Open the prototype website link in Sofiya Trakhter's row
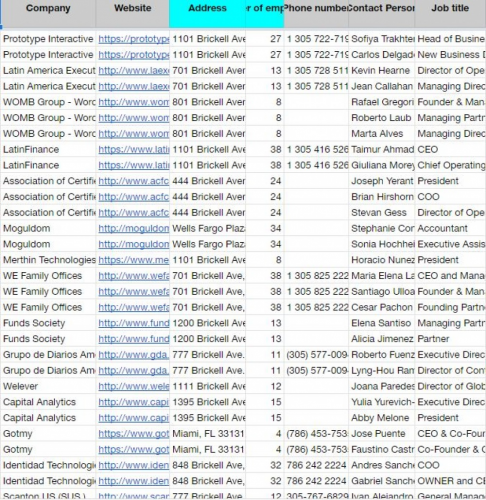486x500 pixels. 134,39
